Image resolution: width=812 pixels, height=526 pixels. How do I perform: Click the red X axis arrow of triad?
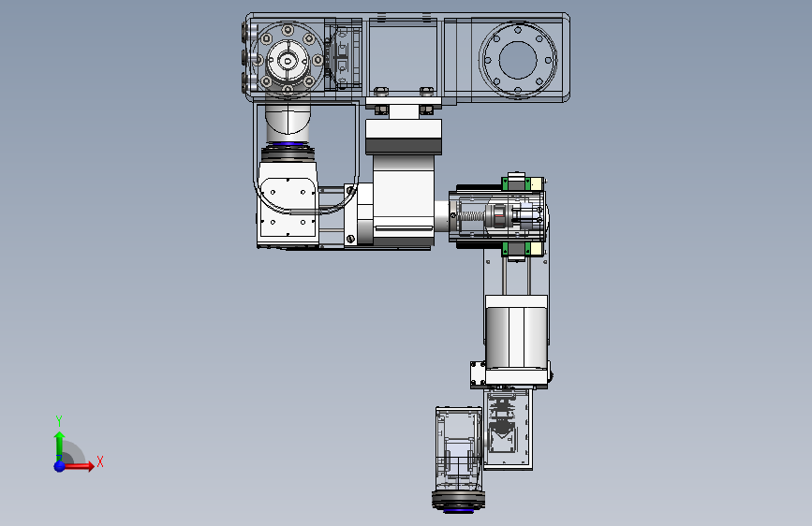pos(79,466)
